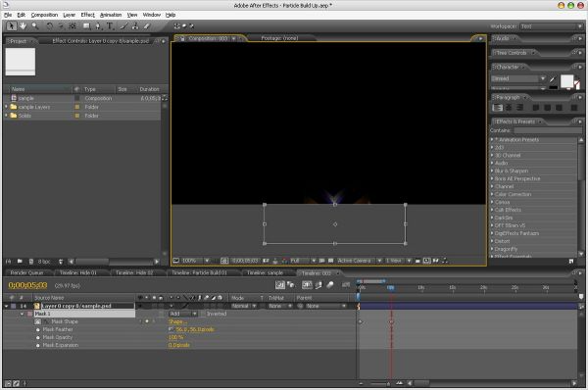Click the Layer 0 copy label color swatch
This screenshot has height=390, width=588.
pos(13,306)
